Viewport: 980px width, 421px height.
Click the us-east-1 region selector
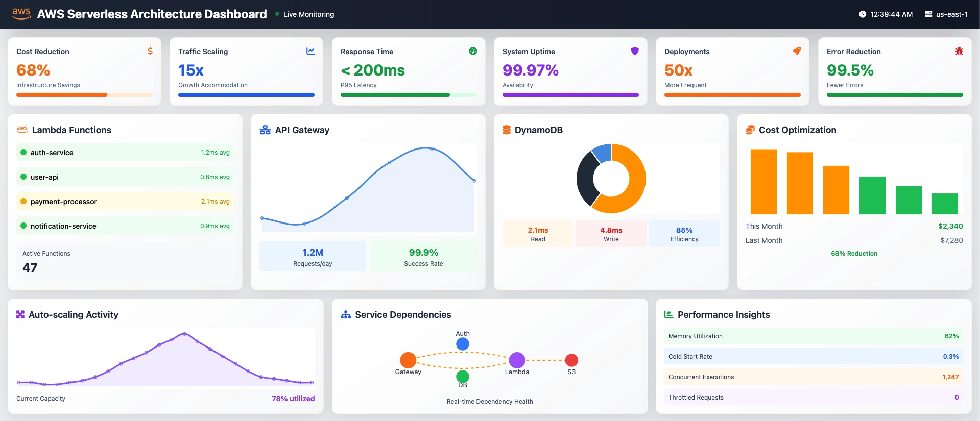pos(946,14)
